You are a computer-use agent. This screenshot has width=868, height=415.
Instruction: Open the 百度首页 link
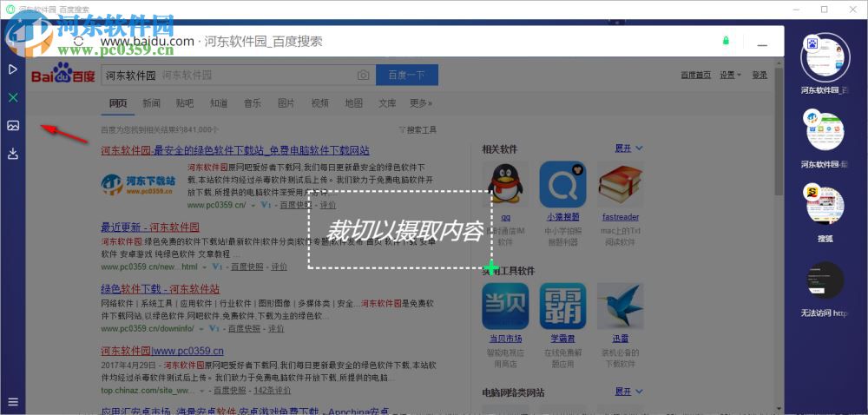tap(696, 76)
